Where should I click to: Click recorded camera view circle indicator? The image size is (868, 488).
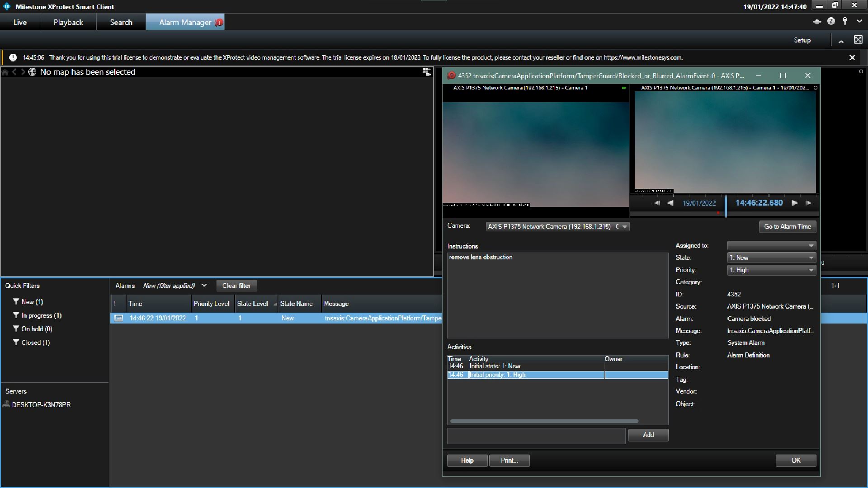[816, 88]
